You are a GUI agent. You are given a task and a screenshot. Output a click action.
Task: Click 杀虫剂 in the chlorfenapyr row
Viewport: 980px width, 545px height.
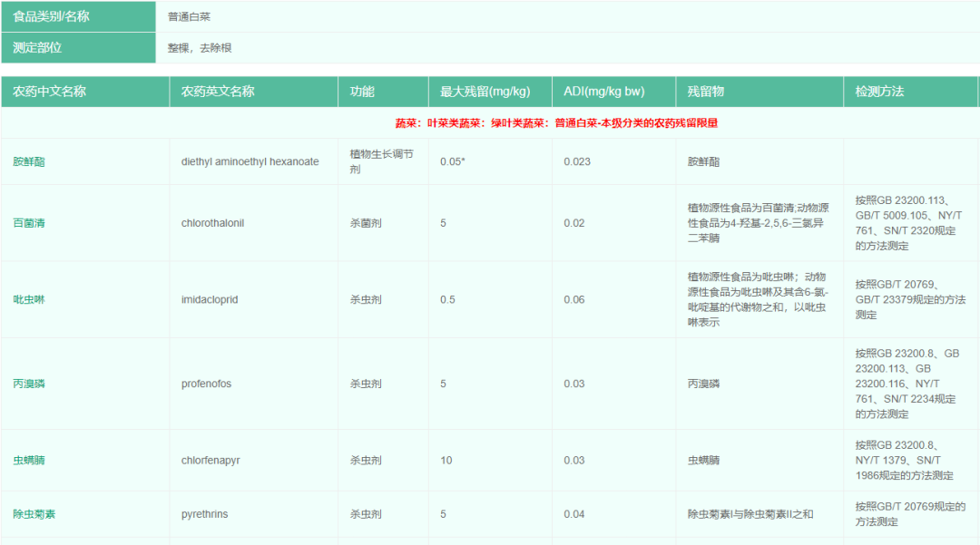click(x=366, y=460)
